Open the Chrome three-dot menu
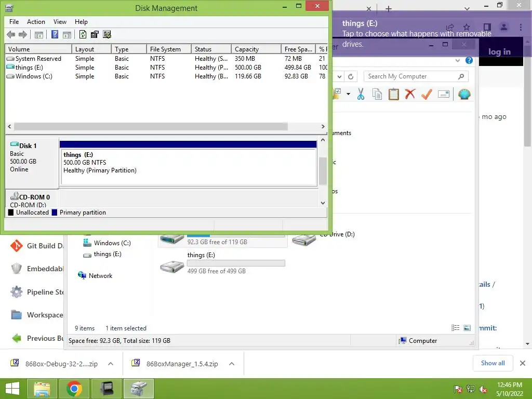 521,27
